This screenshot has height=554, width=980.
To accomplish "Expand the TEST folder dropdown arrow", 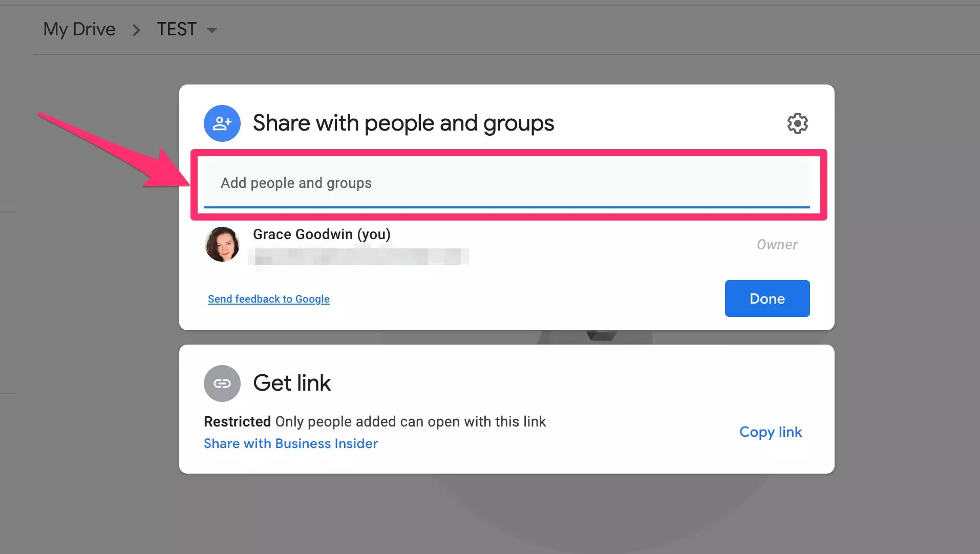I will pos(212,31).
